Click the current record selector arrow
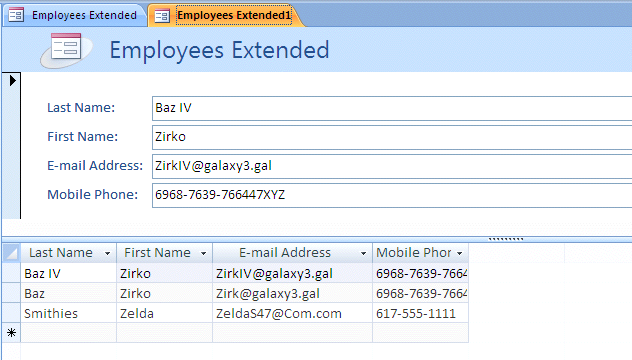Image resolution: width=632 pixels, height=360 pixels. (12, 81)
